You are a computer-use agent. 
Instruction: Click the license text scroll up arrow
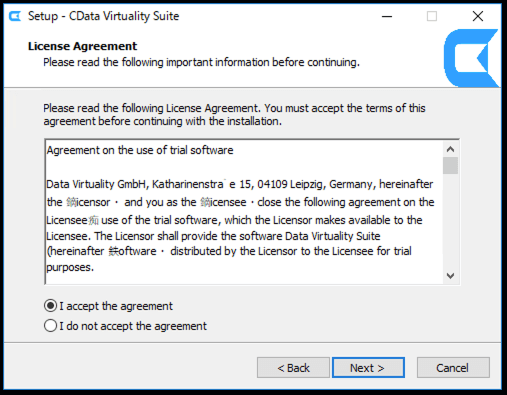coord(450,149)
